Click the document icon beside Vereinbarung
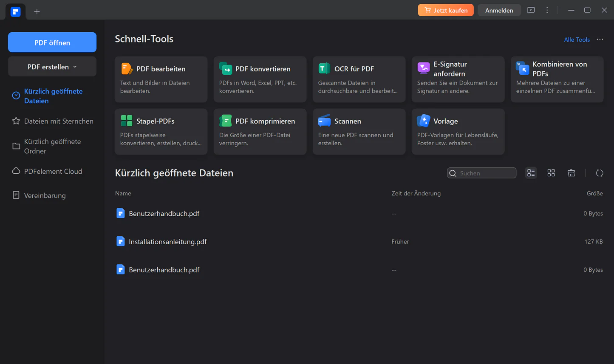614x364 pixels. point(16,195)
